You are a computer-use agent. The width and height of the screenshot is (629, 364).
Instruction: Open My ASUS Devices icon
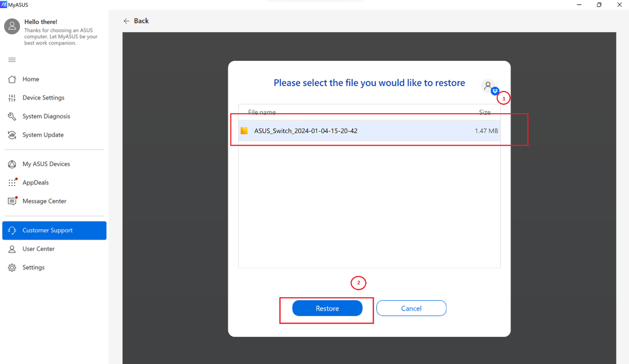12,164
